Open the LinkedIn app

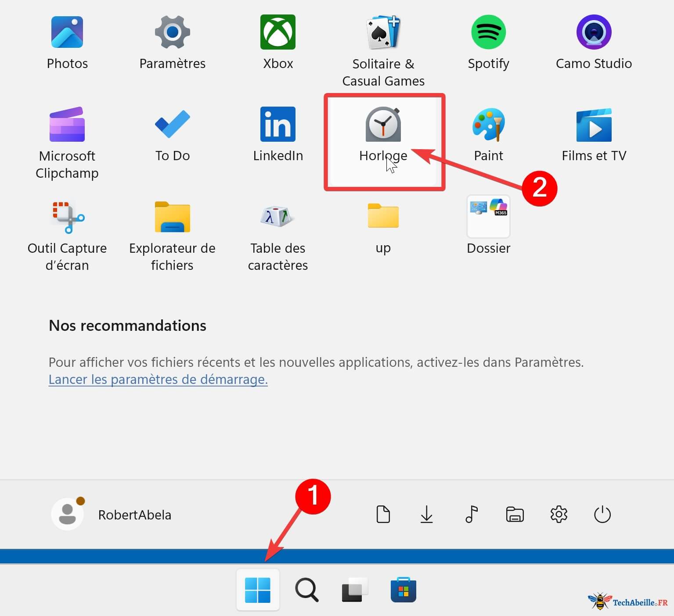coord(278,135)
